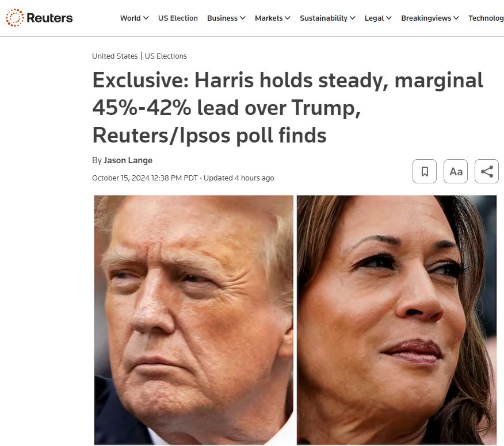Expand the World menu chevron
The height and width of the screenshot is (446, 504).
(146, 18)
